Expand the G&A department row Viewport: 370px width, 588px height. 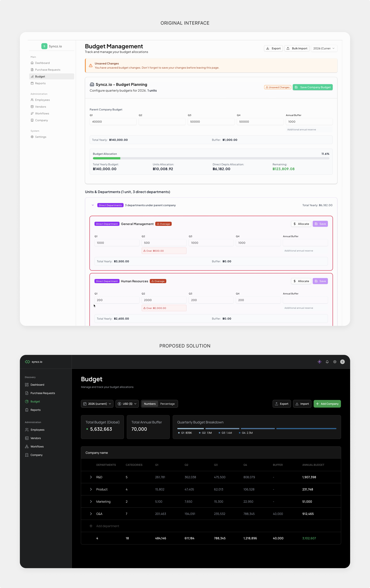coord(91,514)
